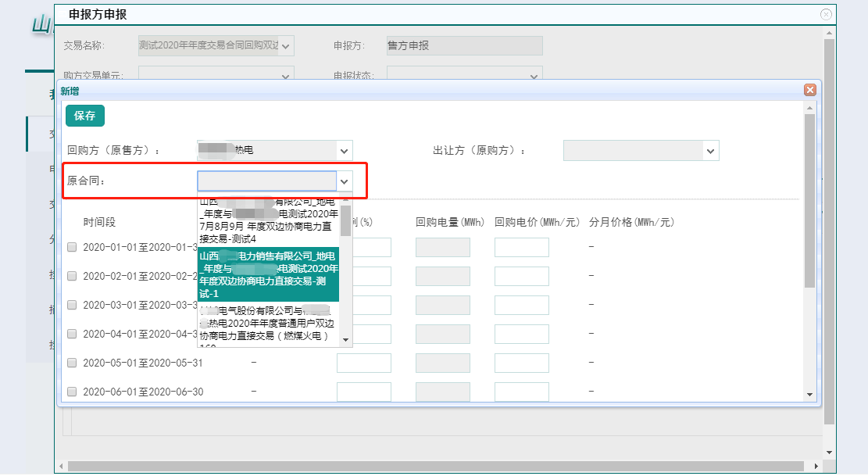Viewport: 868px width, 476px height.
Task: Focus the 原合同 search input field
Action: [266, 181]
